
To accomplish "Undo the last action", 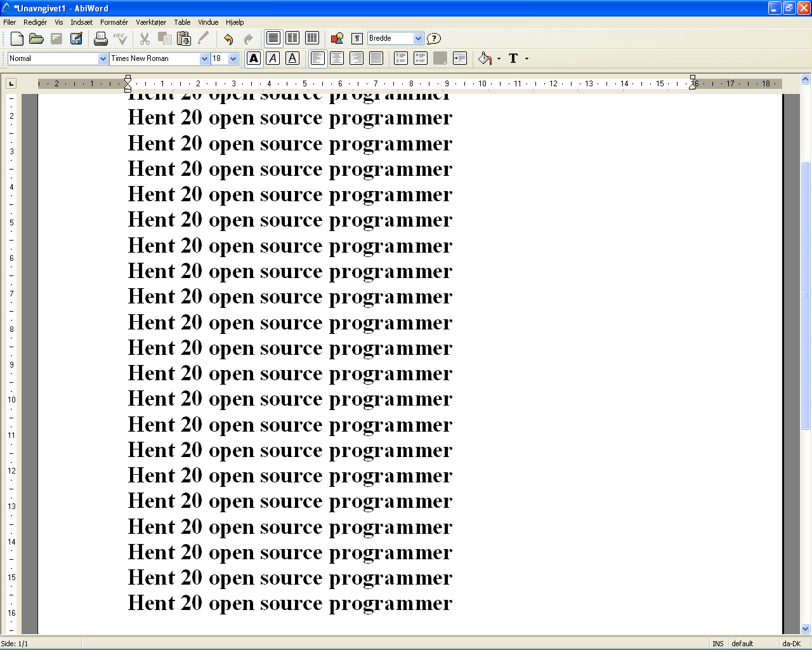I will (x=228, y=39).
